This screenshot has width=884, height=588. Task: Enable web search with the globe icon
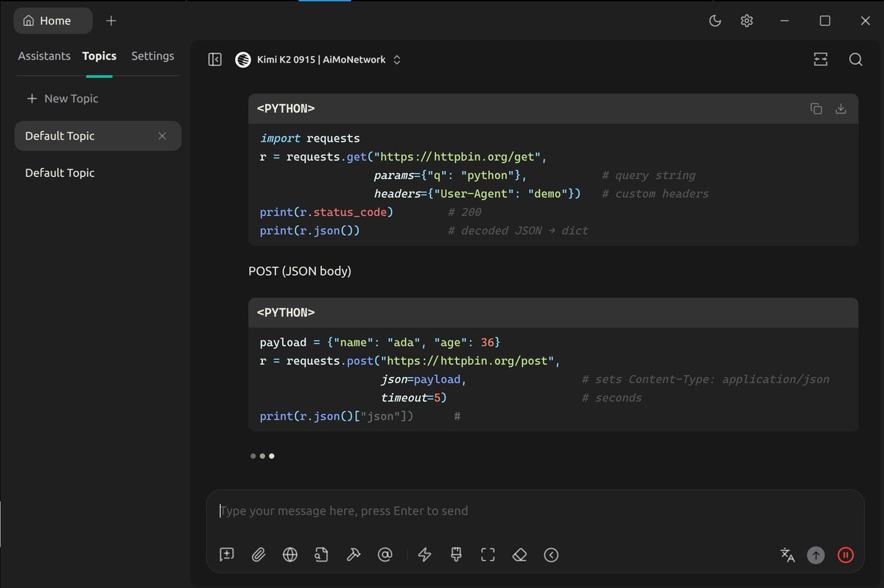tap(290, 555)
